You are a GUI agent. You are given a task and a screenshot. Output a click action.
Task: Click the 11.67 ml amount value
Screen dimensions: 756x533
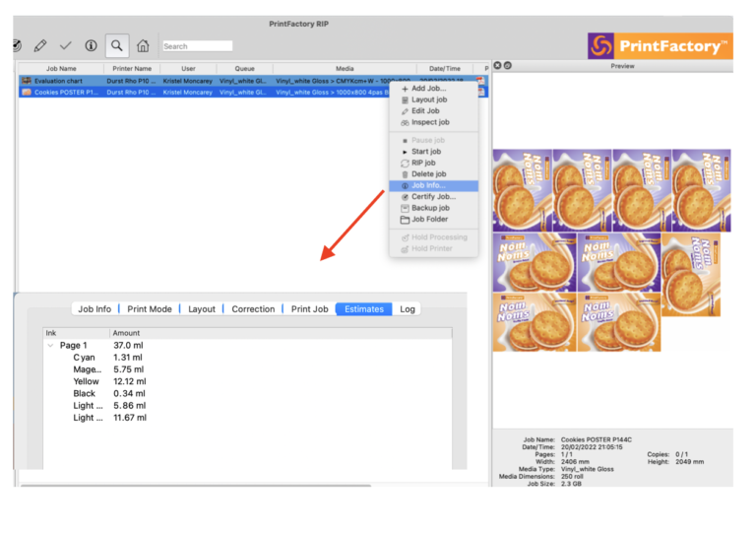(x=130, y=418)
